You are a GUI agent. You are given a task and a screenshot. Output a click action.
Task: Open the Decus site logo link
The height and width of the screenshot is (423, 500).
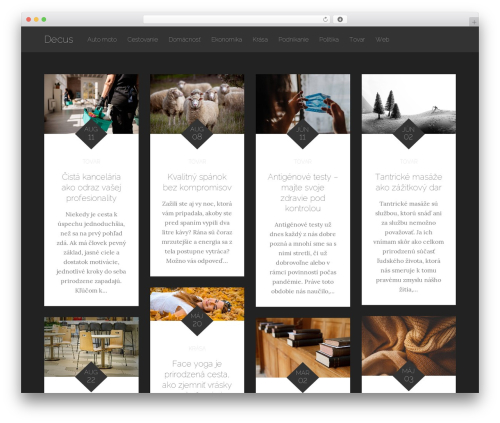tap(59, 39)
